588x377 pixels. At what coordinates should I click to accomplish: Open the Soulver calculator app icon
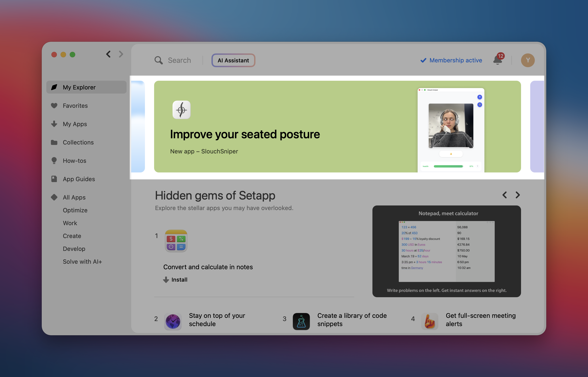click(x=176, y=241)
